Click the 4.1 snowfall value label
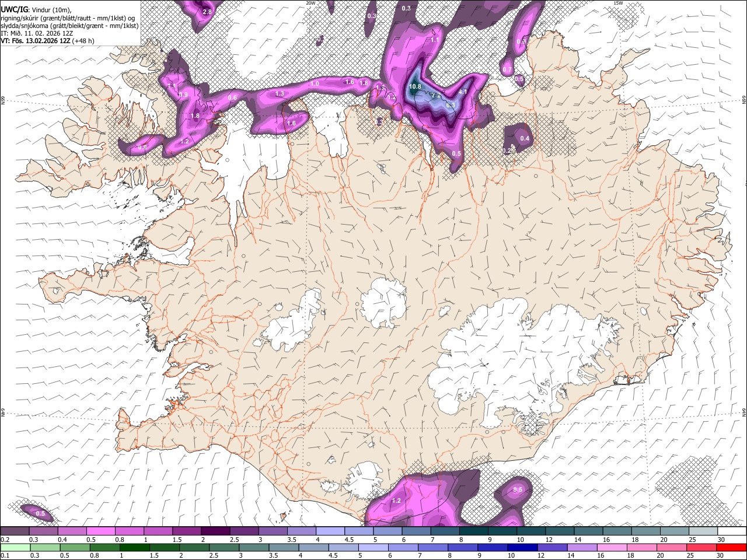 point(463,92)
